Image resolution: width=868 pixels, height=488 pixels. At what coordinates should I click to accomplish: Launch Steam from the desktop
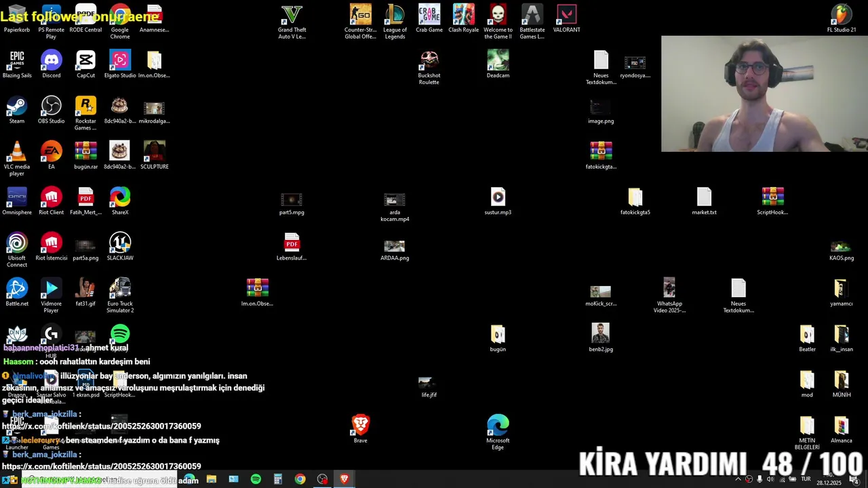[x=17, y=109]
